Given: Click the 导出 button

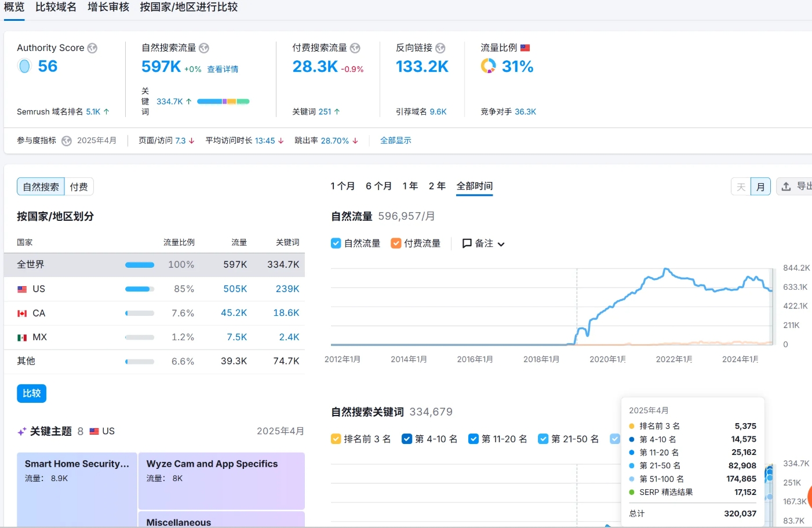Looking at the screenshot, I should pyautogui.click(x=795, y=187).
